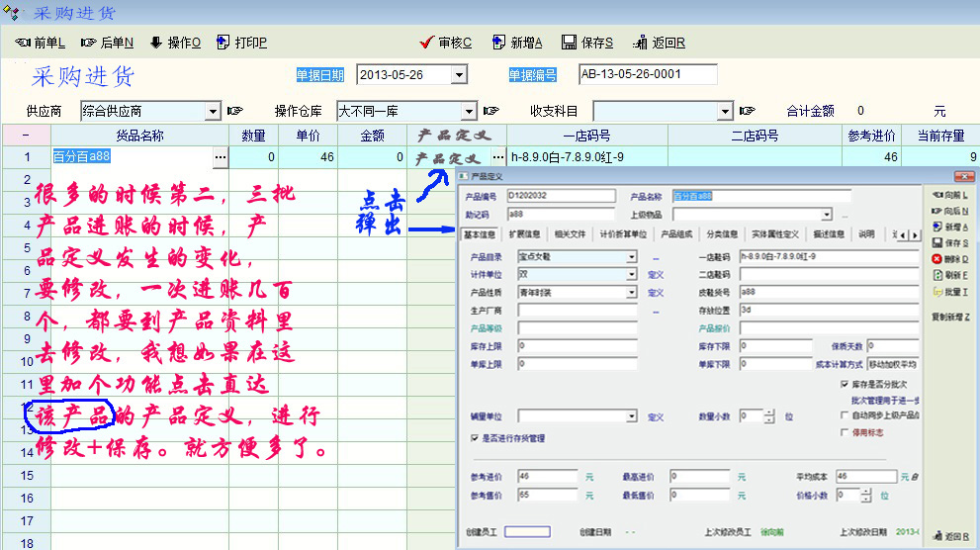Screen dimensions: 980x550
Task: Click the 单据编号 document number field
Action: (x=648, y=75)
